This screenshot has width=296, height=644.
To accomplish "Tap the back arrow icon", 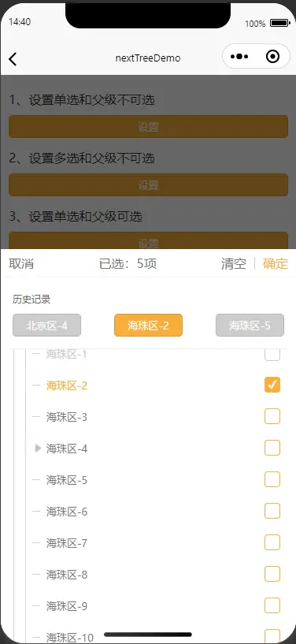I will 13,59.
